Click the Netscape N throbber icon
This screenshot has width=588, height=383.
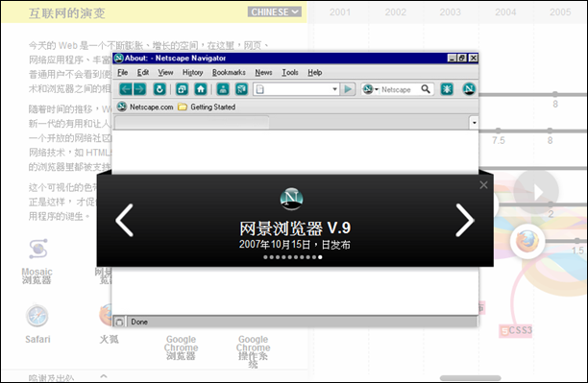469,89
